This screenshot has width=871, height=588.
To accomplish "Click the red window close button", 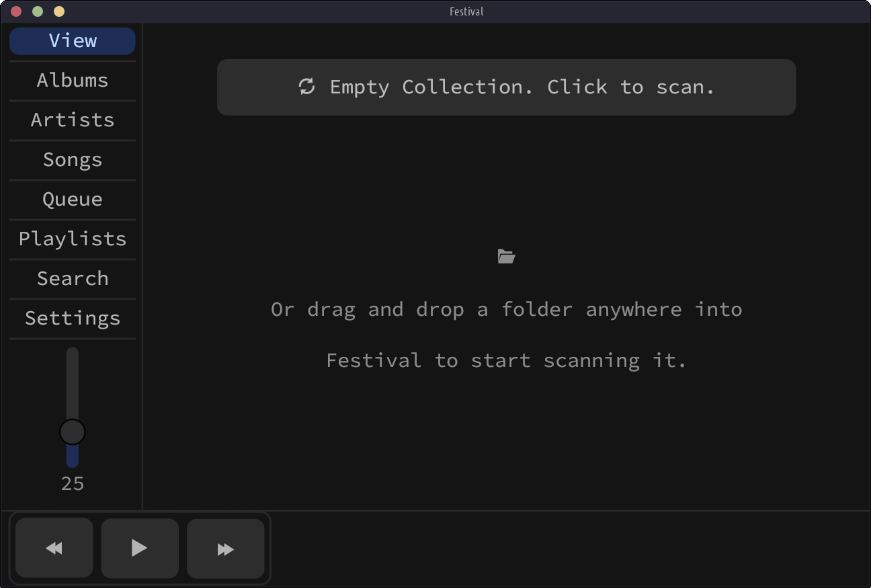I will 16,11.
